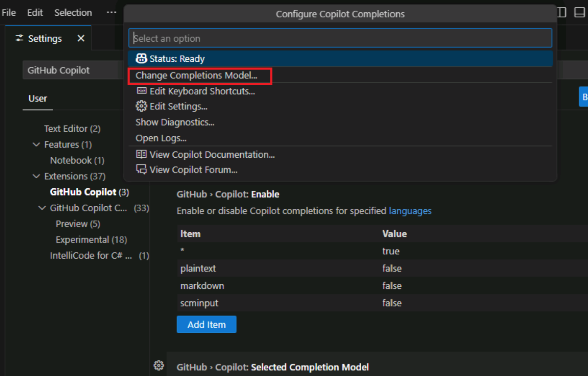Image resolution: width=588 pixels, height=376 pixels.
Task: Switch to the User settings tab
Action: coord(38,98)
